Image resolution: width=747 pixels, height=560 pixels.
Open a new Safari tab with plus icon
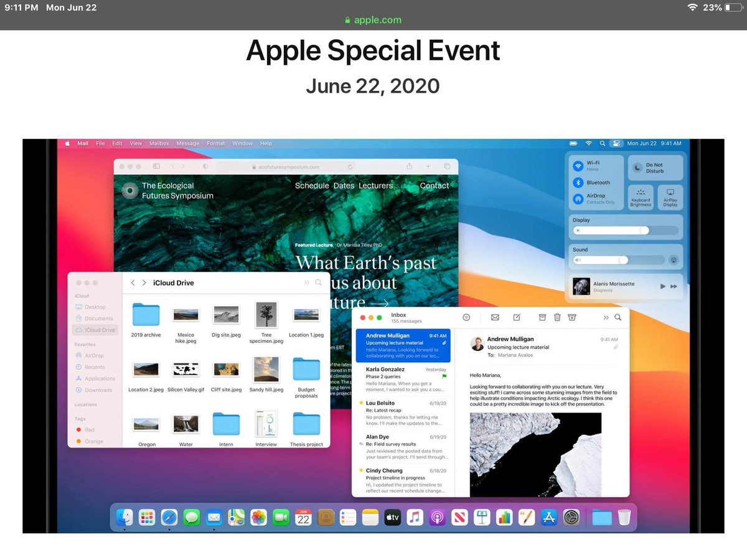coord(428,167)
